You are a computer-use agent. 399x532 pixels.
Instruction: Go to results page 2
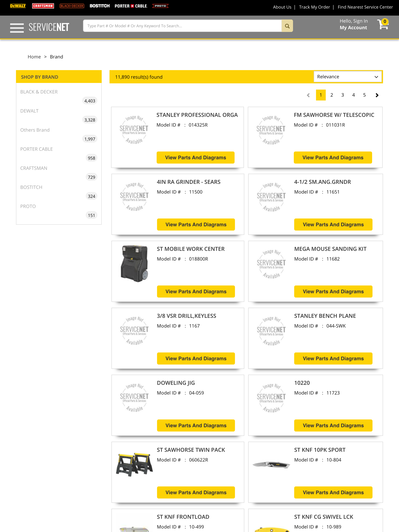332,95
